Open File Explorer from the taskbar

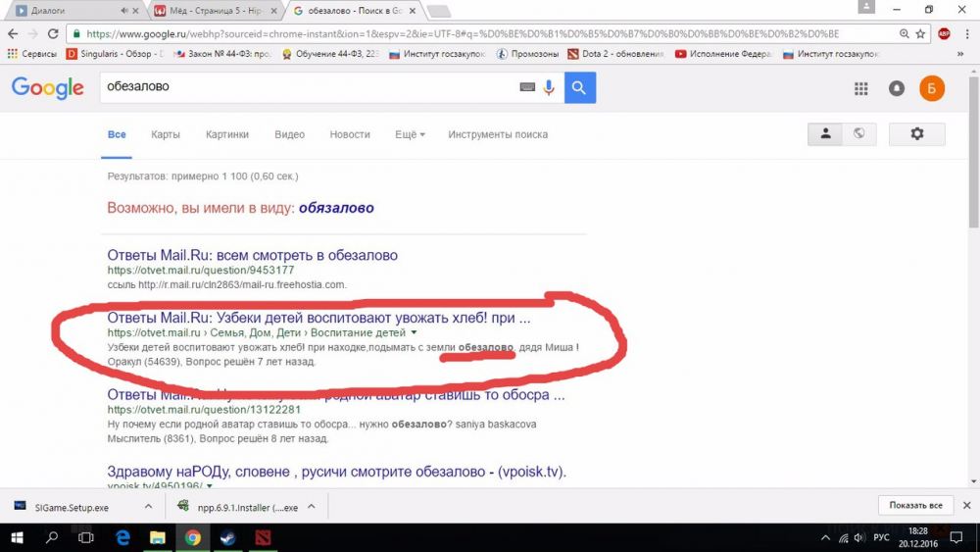click(158, 537)
